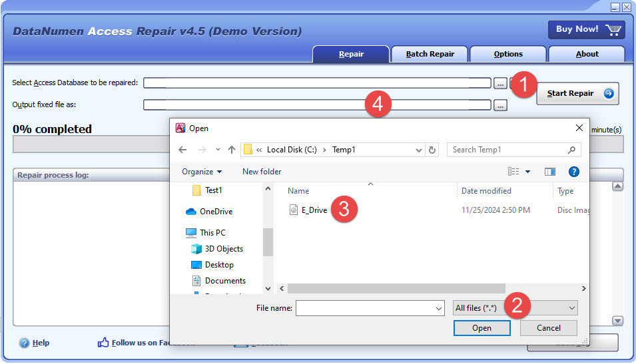Screen dimensions: 636x364
Task: Browse for output fixed file location
Action: pos(500,105)
